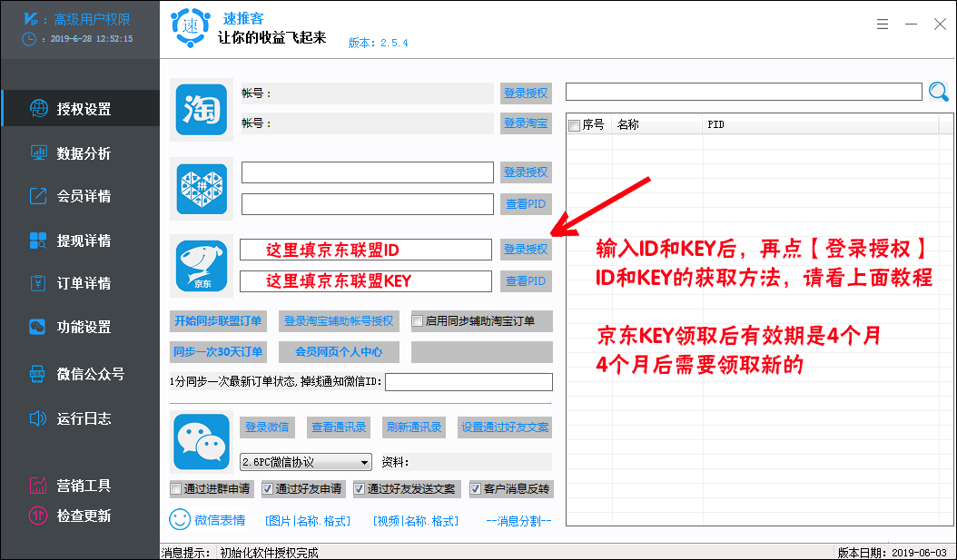
Task: Click JD 查看PID button
Action: pyautogui.click(x=526, y=281)
